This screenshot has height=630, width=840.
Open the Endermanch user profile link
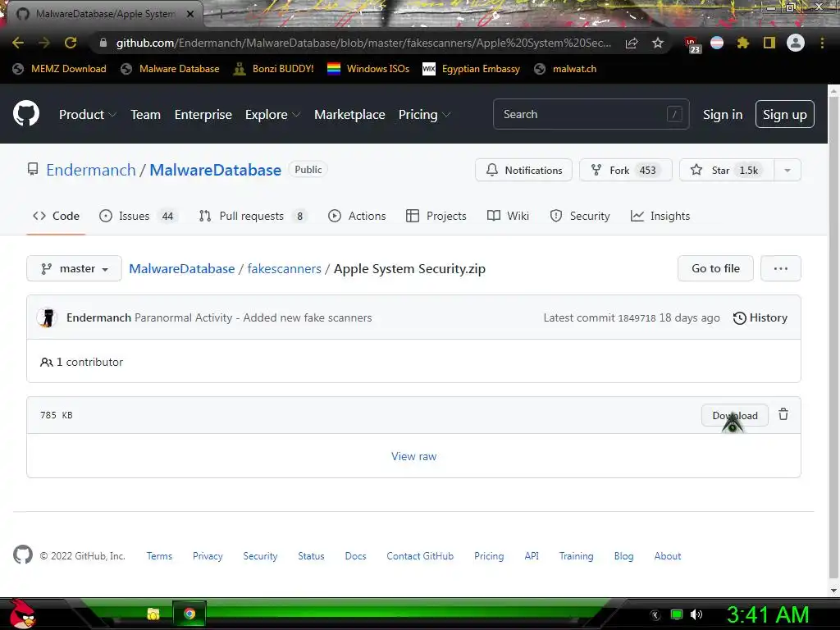click(x=91, y=170)
